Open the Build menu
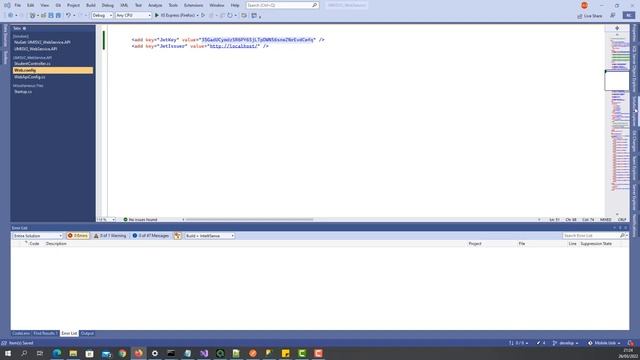 click(x=91, y=5)
